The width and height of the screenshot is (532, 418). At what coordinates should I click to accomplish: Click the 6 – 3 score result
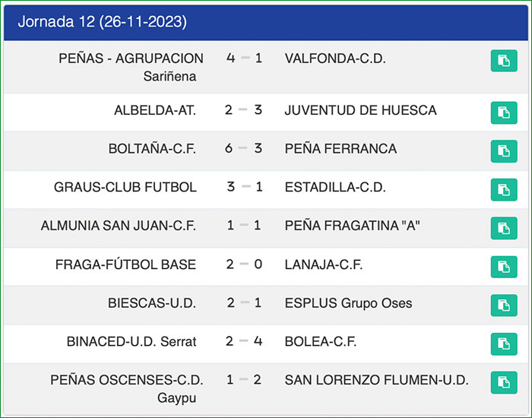point(243,149)
